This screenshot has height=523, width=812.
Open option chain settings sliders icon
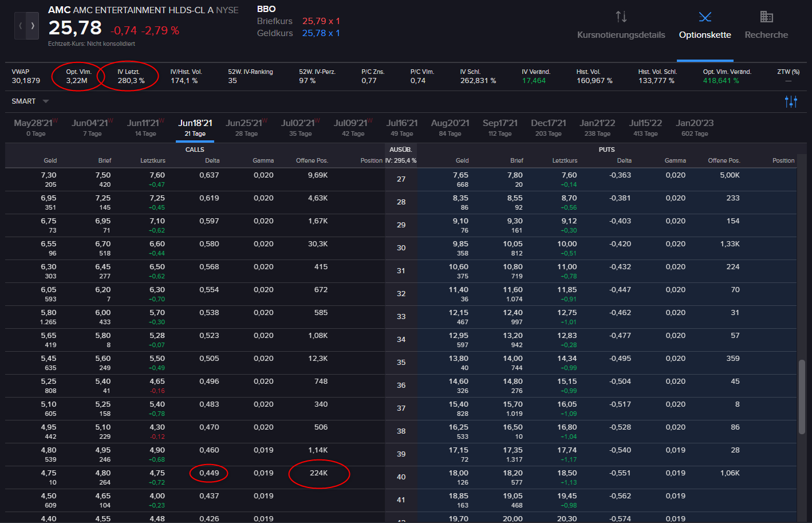point(791,101)
